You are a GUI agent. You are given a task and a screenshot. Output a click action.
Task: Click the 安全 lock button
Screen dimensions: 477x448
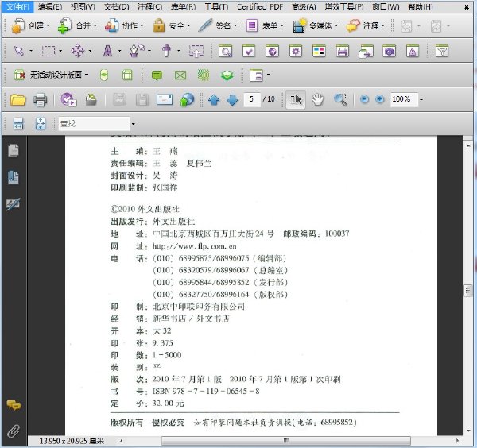(x=168, y=26)
